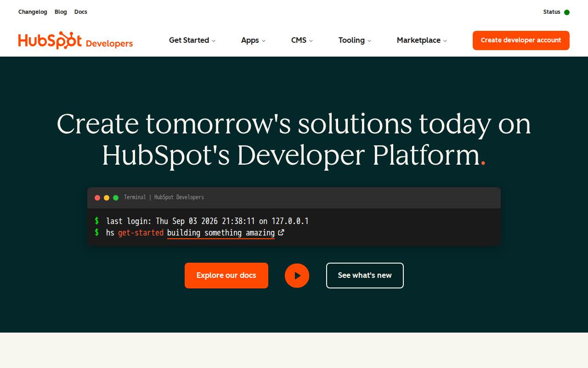588x368 pixels.
Task: Click the See what's new button
Action: tap(365, 276)
